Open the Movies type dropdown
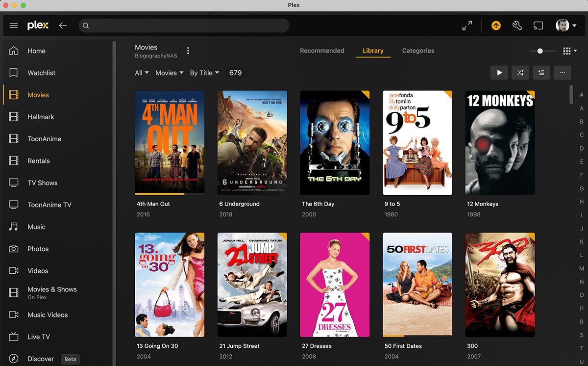This screenshot has width=588, height=366. pos(170,73)
